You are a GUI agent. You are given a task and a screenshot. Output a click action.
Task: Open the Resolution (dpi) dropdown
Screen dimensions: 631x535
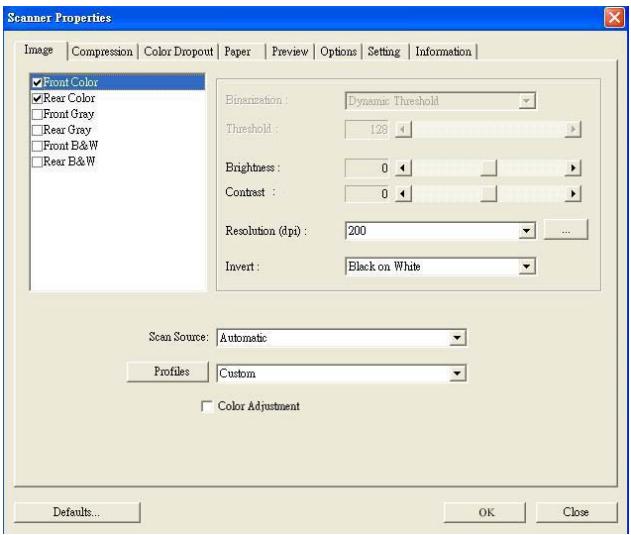tap(527, 230)
